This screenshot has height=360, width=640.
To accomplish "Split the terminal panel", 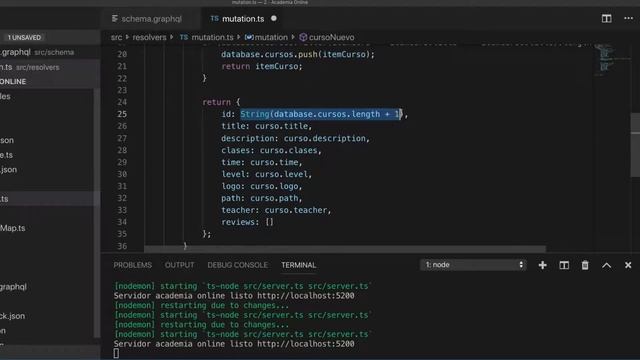I will click(x=564, y=265).
